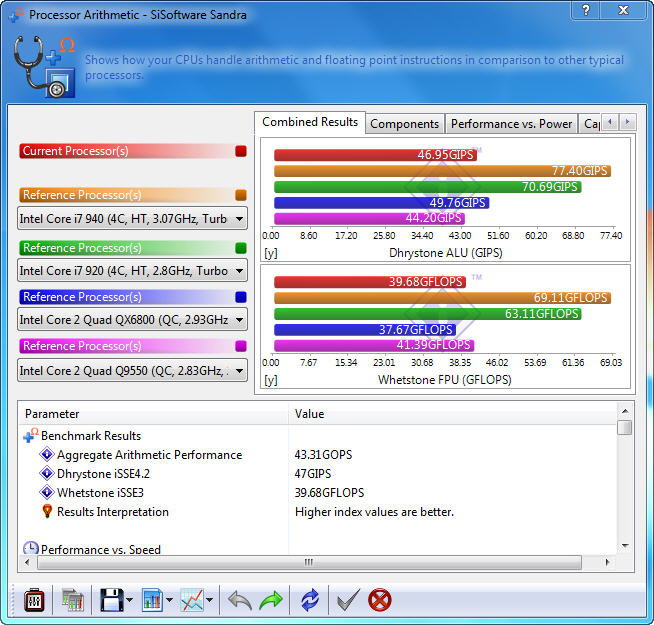This screenshot has width=654, height=625.
Task: Click the horizontal scrollbar thumb
Action: pos(309,562)
